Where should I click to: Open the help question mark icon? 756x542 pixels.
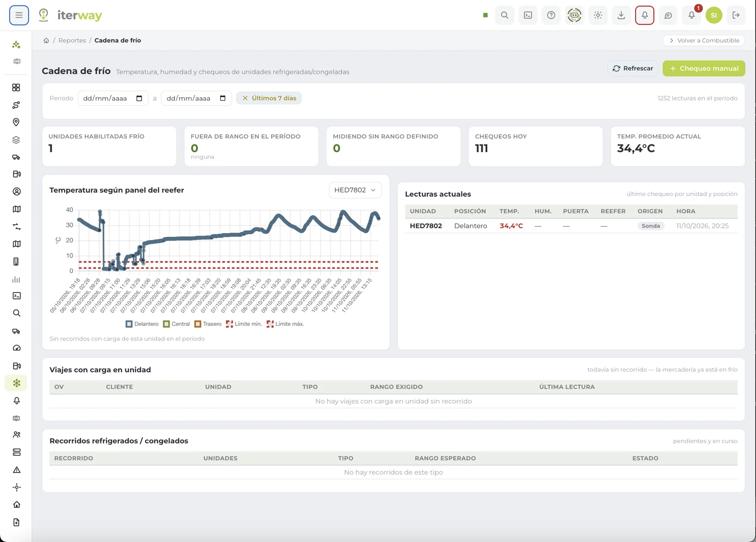point(551,15)
